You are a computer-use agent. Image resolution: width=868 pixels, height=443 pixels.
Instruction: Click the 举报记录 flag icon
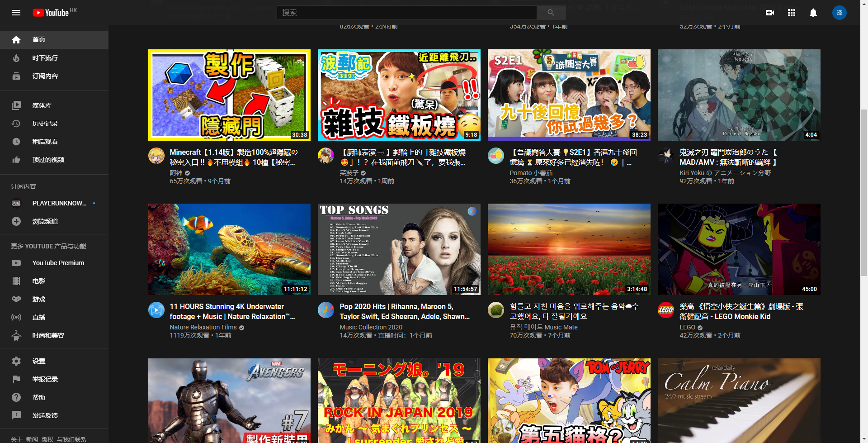pos(16,379)
